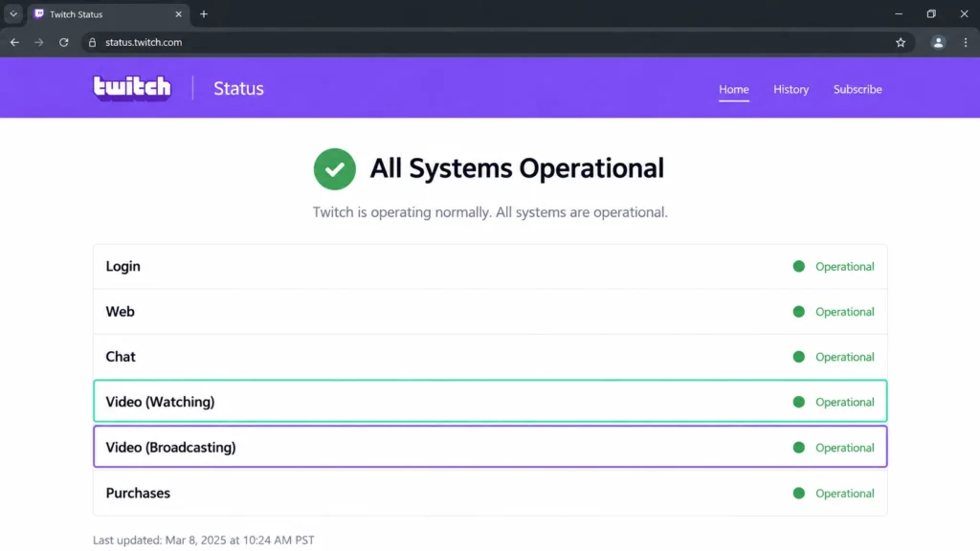The height and width of the screenshot is (551, 980).
Task: Click the Video (Watching) status dot
Action: click(x=799, y=402)
